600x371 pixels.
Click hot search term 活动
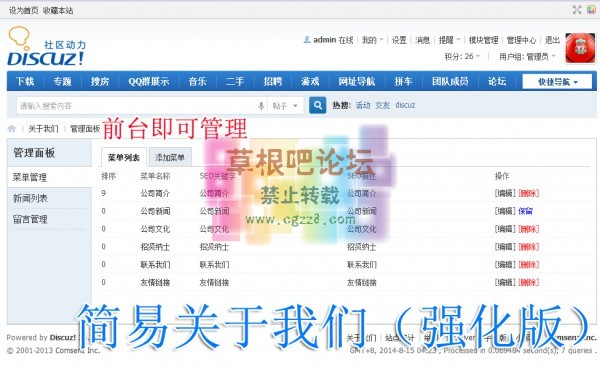(363, 105)
